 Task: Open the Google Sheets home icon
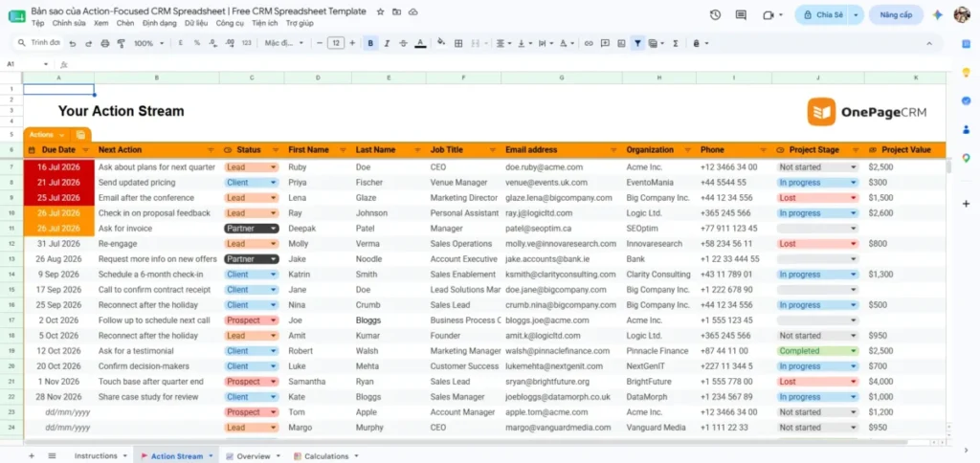click(x=17, y=16)
